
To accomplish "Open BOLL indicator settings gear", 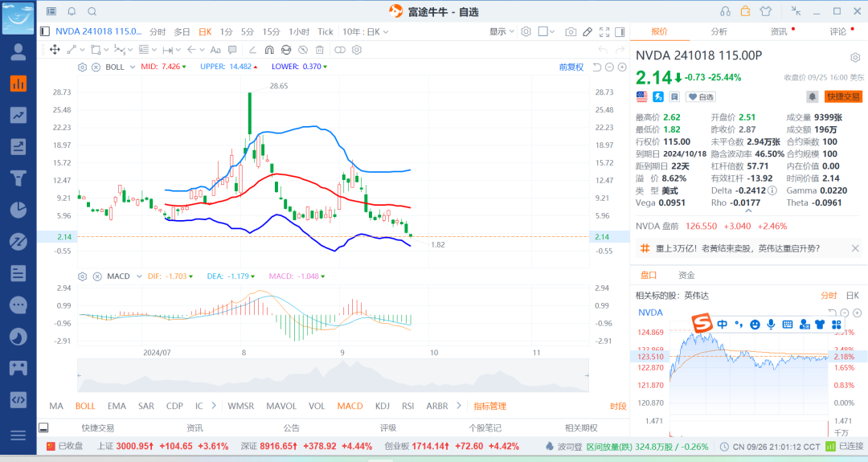I will pyautogui.click(x=82, y=67).
